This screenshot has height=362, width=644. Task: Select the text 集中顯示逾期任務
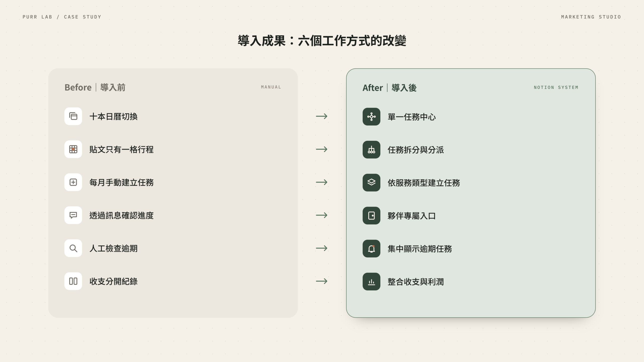pyautogui.click(x=420, y=248)
